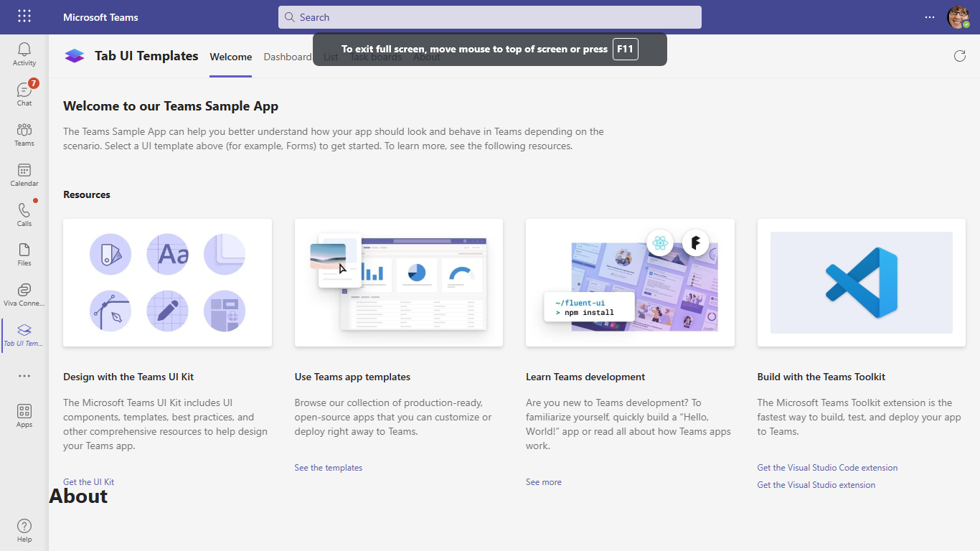Refresh the current tab
The width and height of the screenshot is (980, 551).
coord(960,55)
